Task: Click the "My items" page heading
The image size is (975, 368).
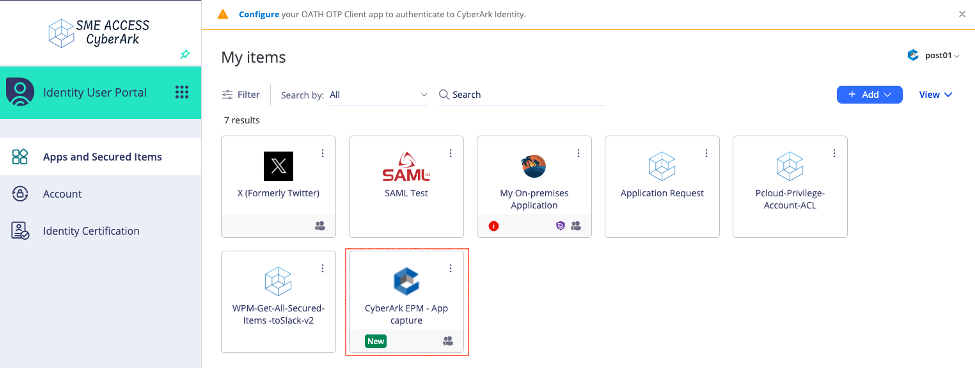Action: tap(253, 58)
